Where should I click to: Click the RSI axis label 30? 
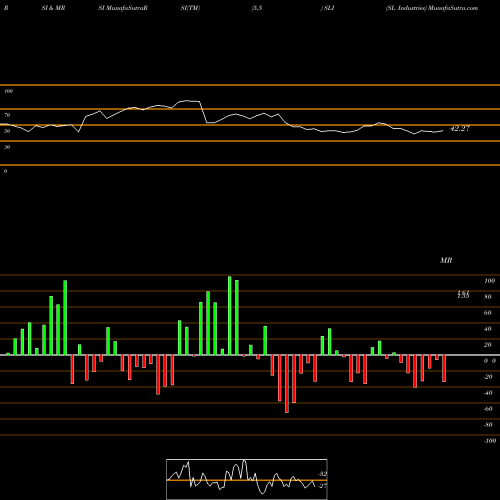(x=7, y=147)
